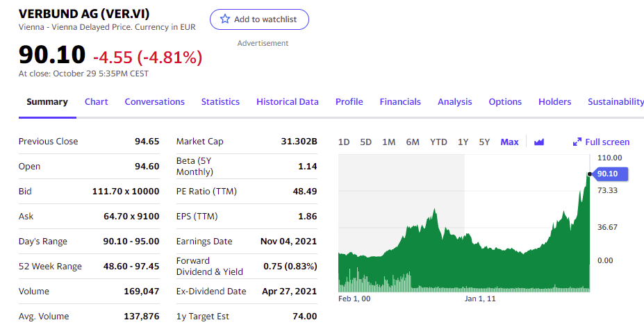Screen dimensions: 644x336
Task: Click the Earnings Date Nov 04, 2021
Action: coord(289,241)
